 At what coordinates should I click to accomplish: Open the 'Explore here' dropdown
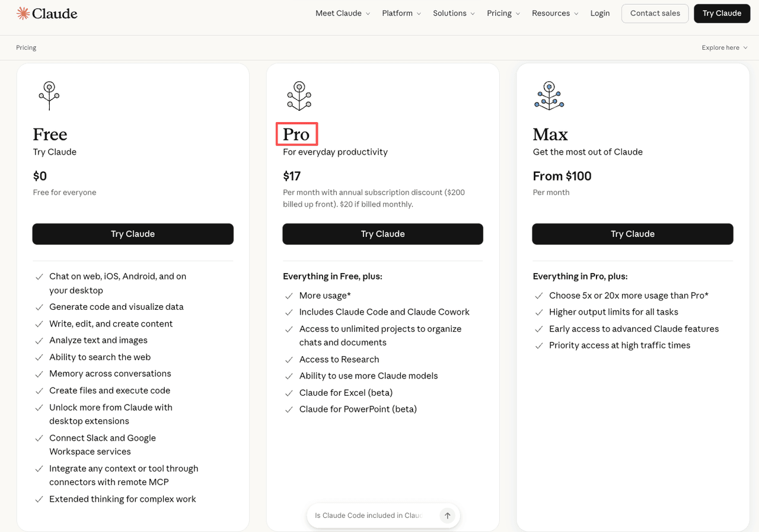[x=724, y=47]
